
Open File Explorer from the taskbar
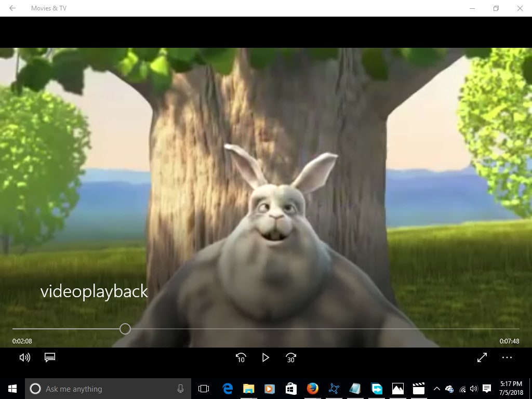249,389
